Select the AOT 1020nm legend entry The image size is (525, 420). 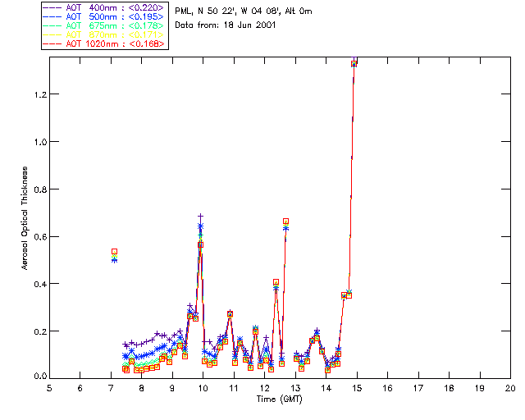point(104,43)
